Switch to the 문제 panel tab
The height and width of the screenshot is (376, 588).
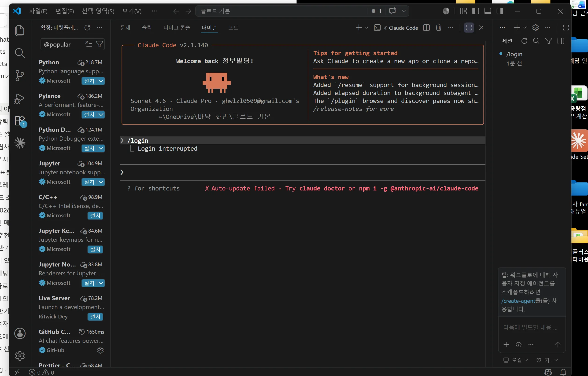pos(125,28)
